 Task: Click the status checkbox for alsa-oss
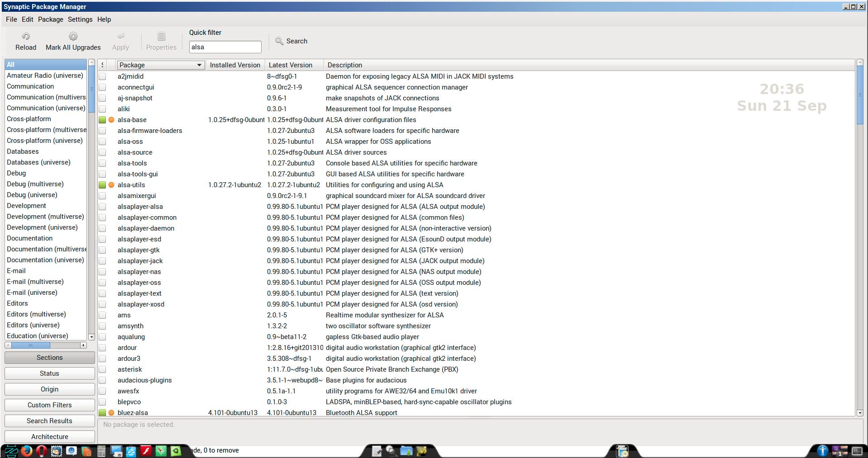tap(103, 142)
